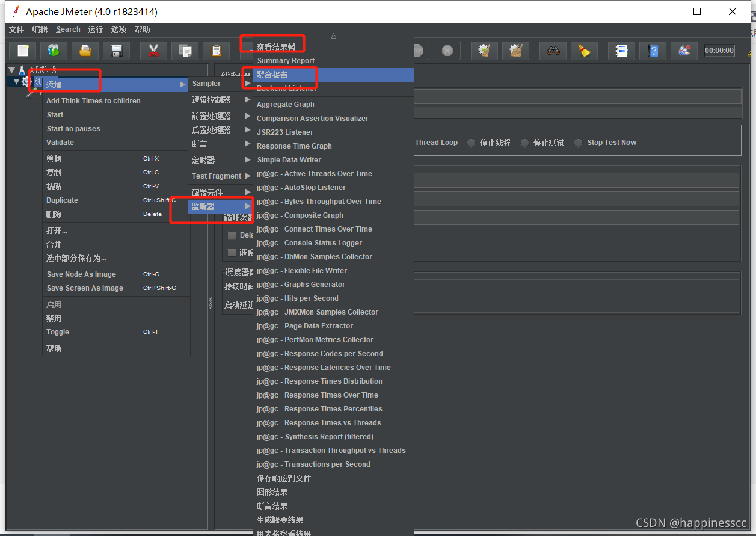Click the Clear broom toolbar icon

coord(484,51)
